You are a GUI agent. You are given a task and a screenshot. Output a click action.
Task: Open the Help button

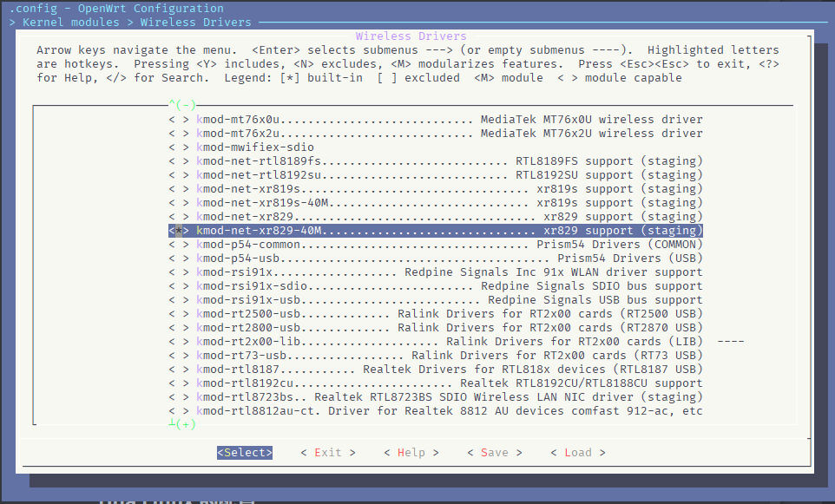pos(411,452)
